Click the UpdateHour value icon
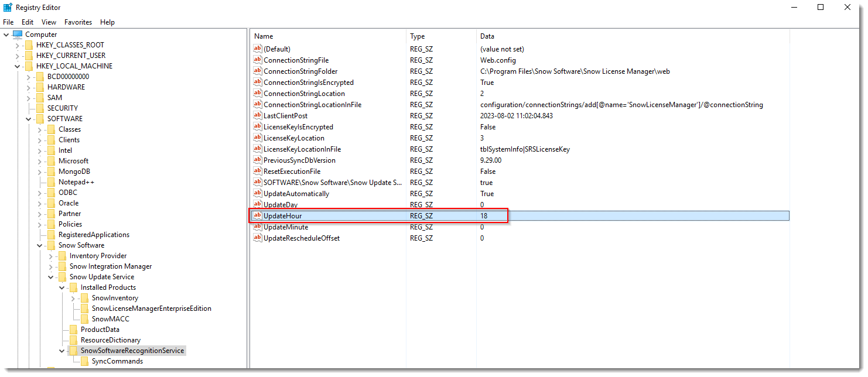The height and width of the screenshot is (377, 868). [x=257, y=216]
